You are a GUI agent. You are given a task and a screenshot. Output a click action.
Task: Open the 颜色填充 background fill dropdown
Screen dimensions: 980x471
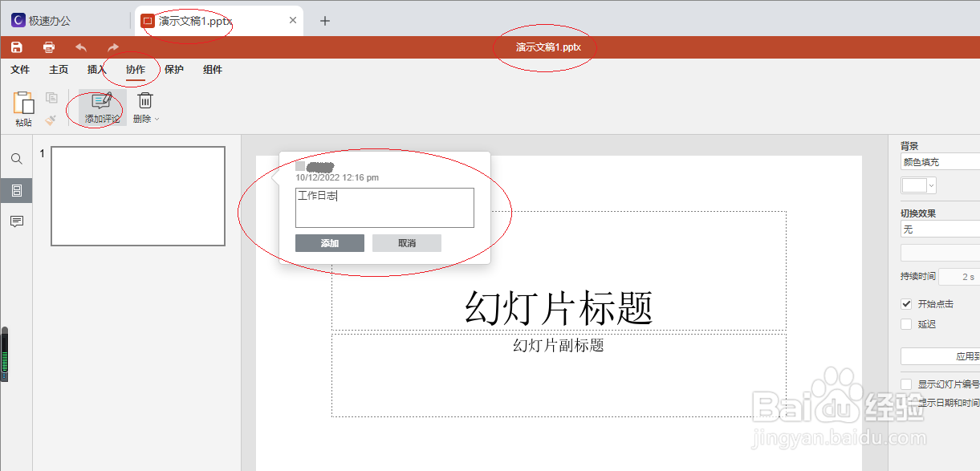[939, 161]
